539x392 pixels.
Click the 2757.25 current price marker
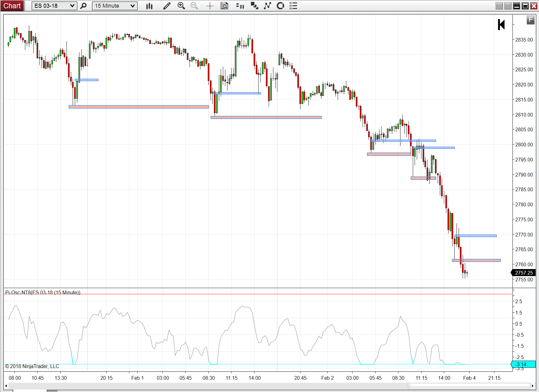coord(524,273)
